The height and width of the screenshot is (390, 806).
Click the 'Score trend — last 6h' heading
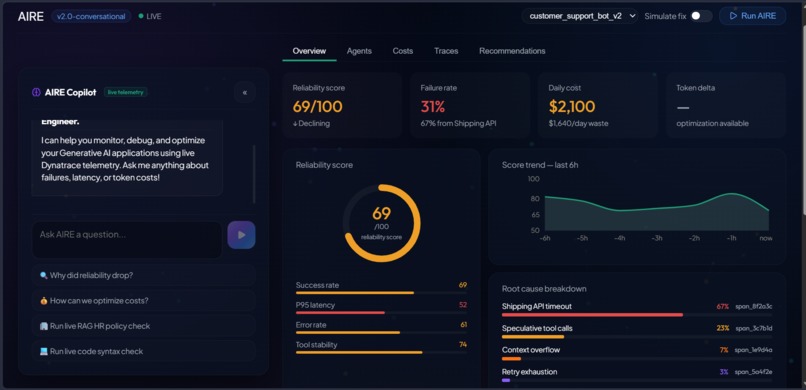tap(540, 165)
